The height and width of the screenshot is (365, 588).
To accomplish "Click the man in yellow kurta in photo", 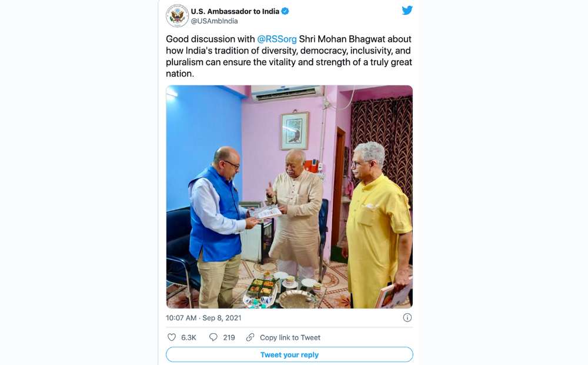I will point(378,224).
